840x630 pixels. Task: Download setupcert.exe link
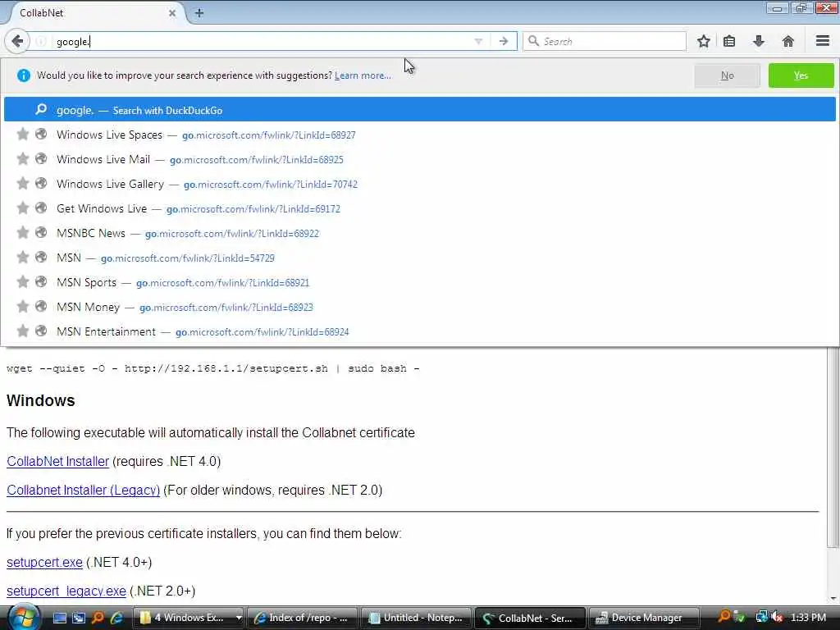point(44,563)
